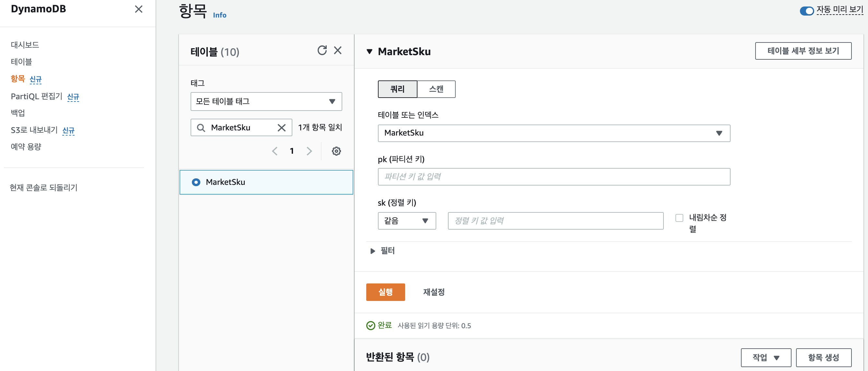Open the 같음 sort key condition dropdown
Image resolution: width=868 pixels, height=371 pixels.
coord(406,221)
